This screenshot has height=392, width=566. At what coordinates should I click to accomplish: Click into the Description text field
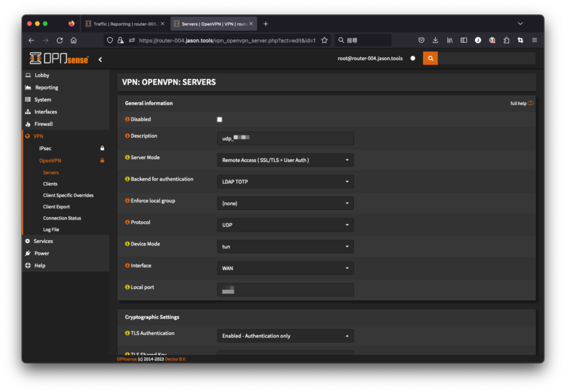pyautogui.click(x=285, y=138)
